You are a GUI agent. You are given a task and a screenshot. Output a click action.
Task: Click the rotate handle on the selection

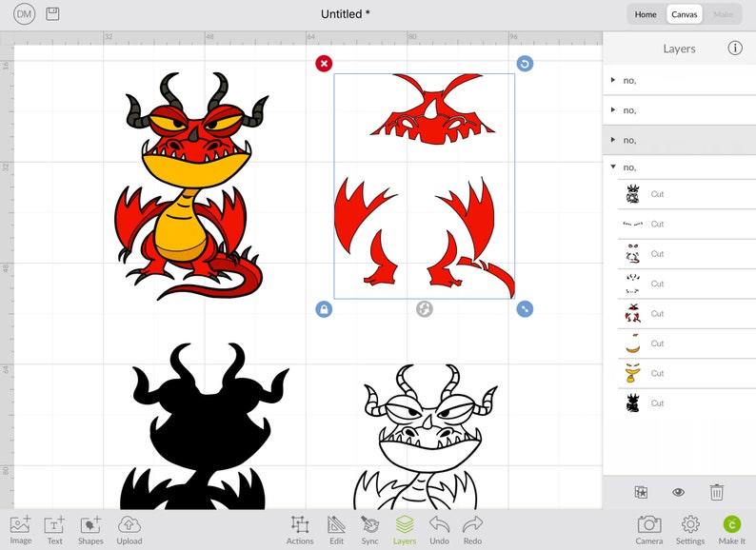point(525,63)
